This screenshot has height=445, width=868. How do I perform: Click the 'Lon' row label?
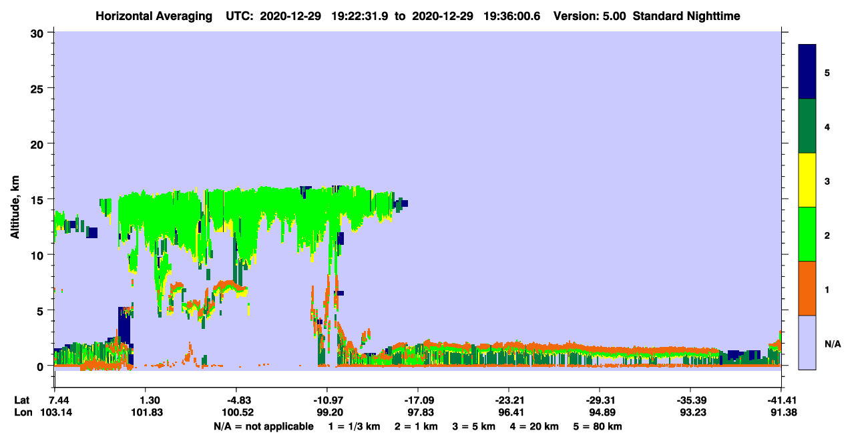click(x=23, y=412)
